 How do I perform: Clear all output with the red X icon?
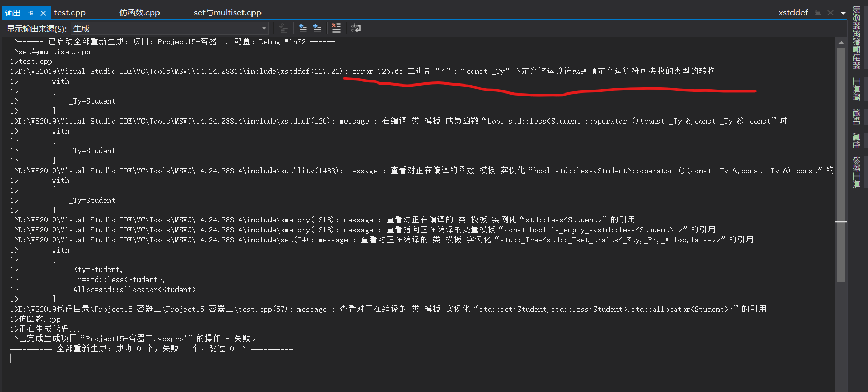tap(336, 29)
